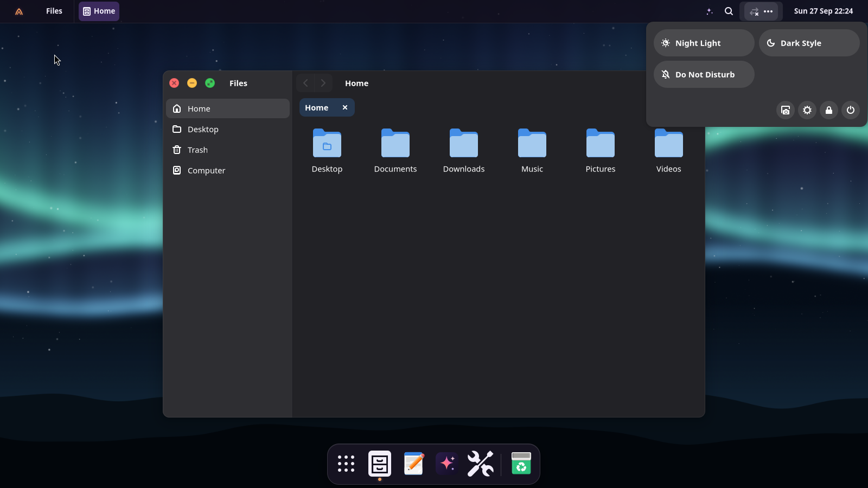
Task: Select Computer in the sidebar
Action: click(228, 170)
